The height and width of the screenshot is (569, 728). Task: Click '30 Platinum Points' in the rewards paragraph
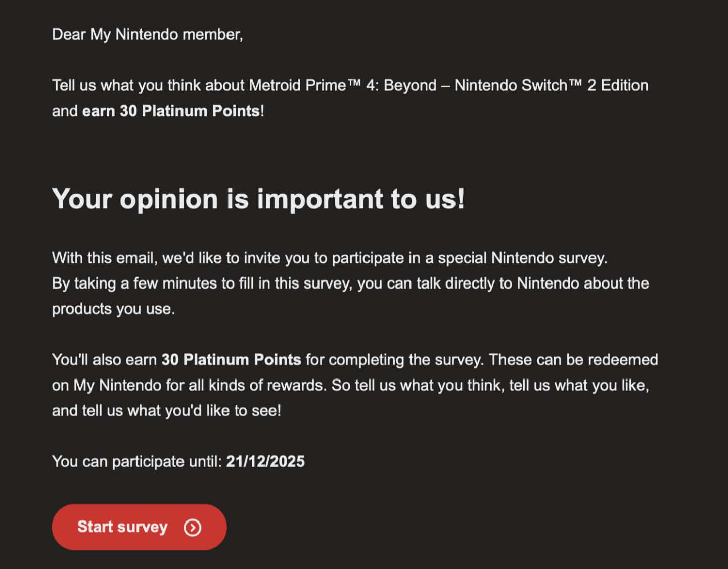[x=231, y=360]
